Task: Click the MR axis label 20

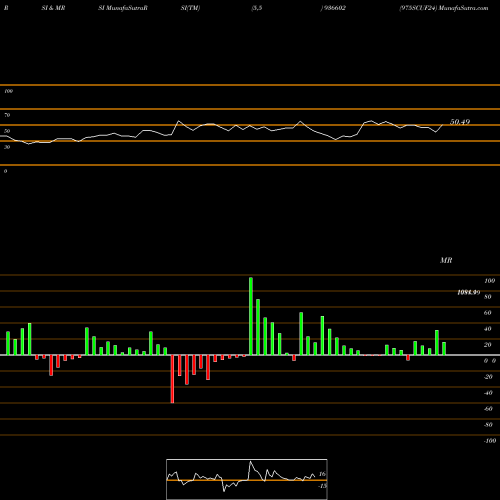Action: [488, 345]
